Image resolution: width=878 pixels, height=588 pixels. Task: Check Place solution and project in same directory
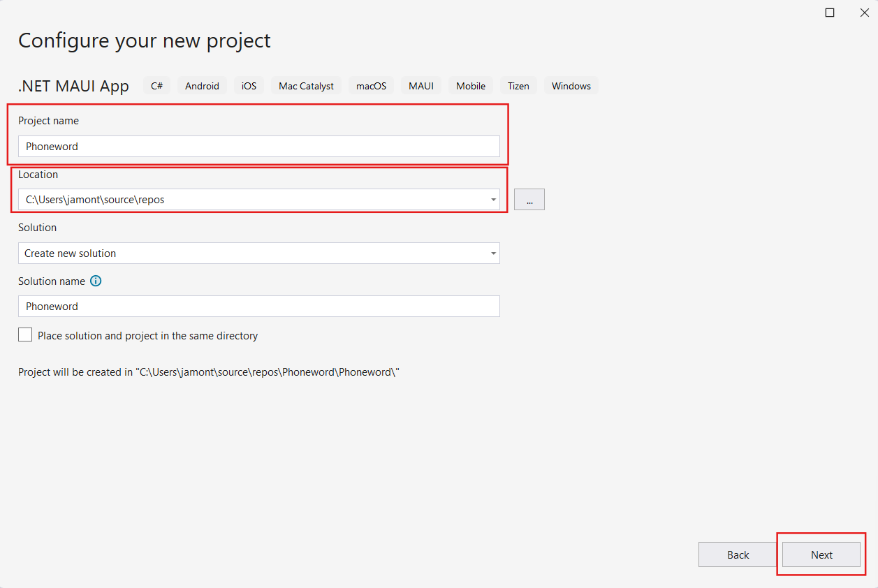(25, 335)
